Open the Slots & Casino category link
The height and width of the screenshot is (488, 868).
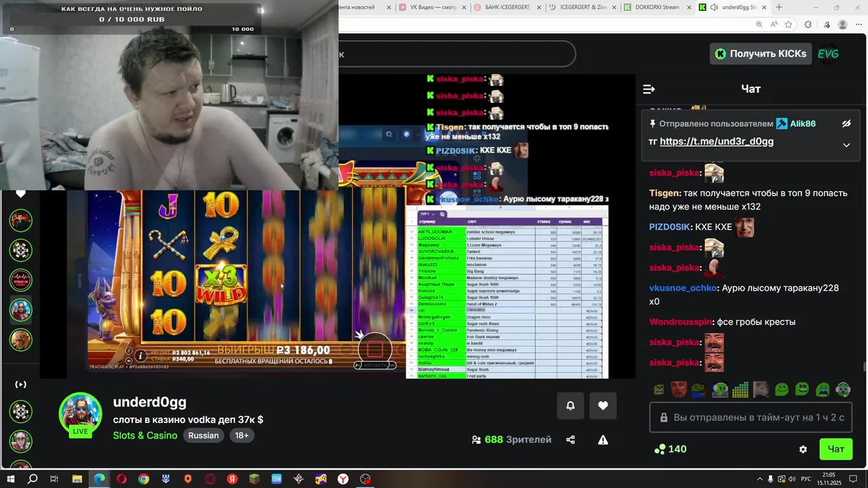tap(145, 435)
